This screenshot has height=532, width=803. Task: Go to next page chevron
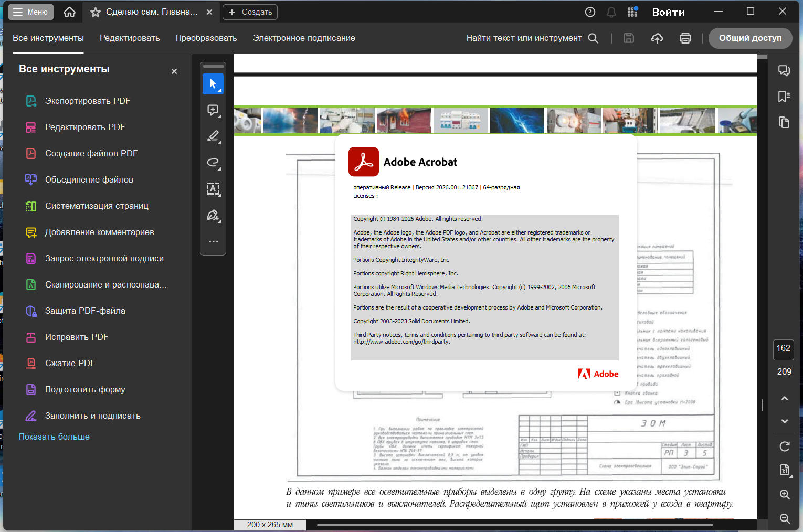(x=785, y=421)
